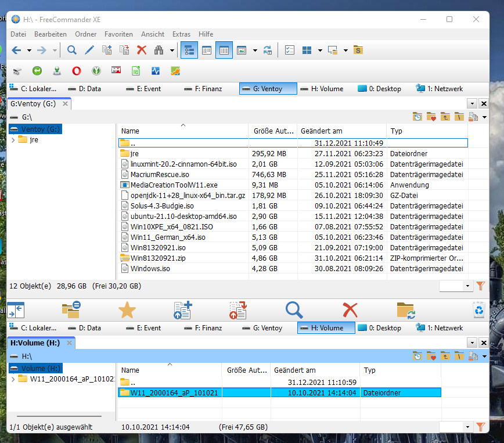Toggle the thumbnail view button
504x443 pixels.
[242, 51]
